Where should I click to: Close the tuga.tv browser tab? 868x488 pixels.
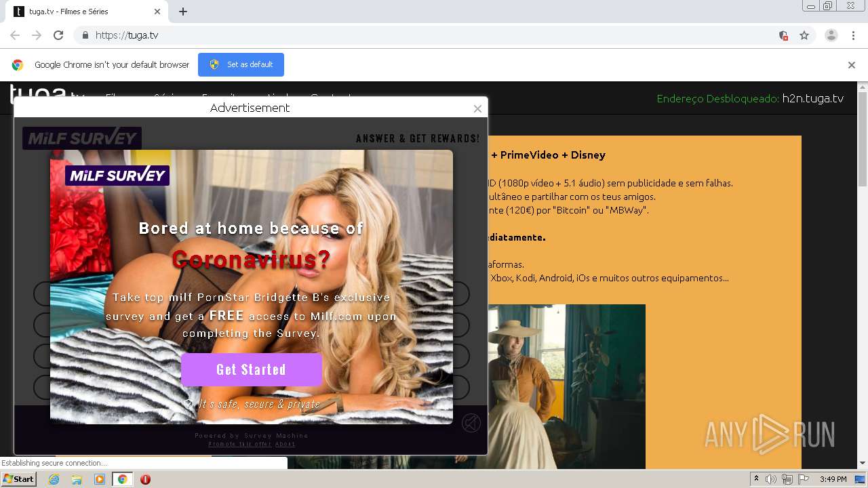[157, 12]
